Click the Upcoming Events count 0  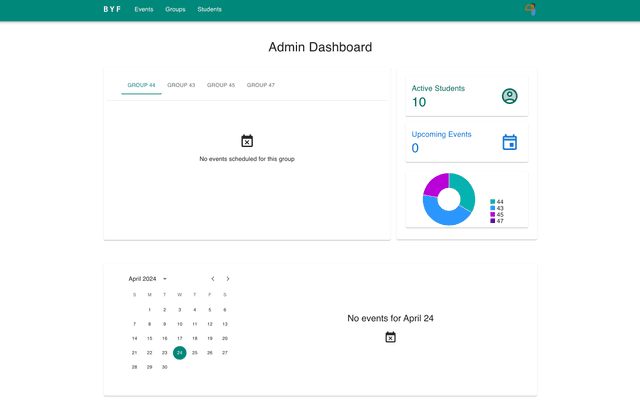point(415,148)
